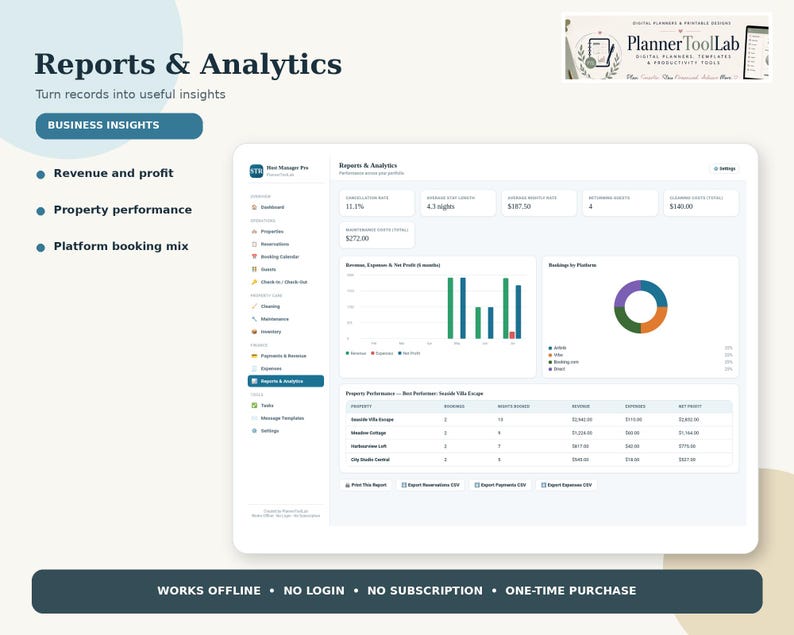The width and height of the screenshot is (794, 635).
Task: Click the Maintenance Costs $272.00 card
Action: pyautogui.click(x=377, y=235)
